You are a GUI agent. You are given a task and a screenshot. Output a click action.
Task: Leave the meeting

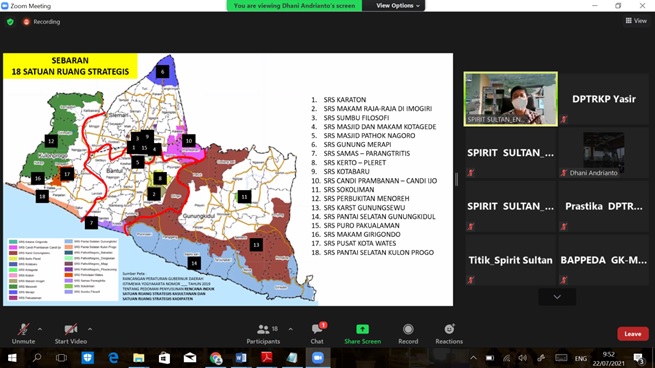click(x=633, y=334)
